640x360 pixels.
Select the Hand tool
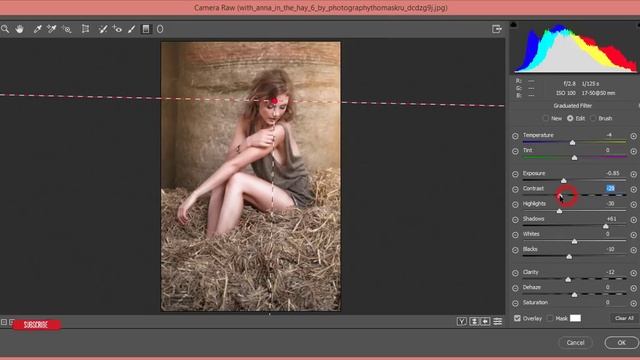coord(19,29)
